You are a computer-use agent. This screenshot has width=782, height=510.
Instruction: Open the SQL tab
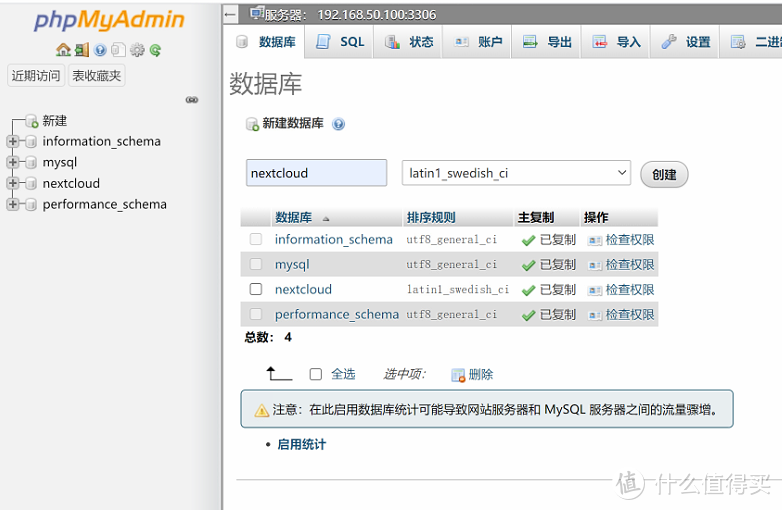pyautogui.click(x=340, y=42)
